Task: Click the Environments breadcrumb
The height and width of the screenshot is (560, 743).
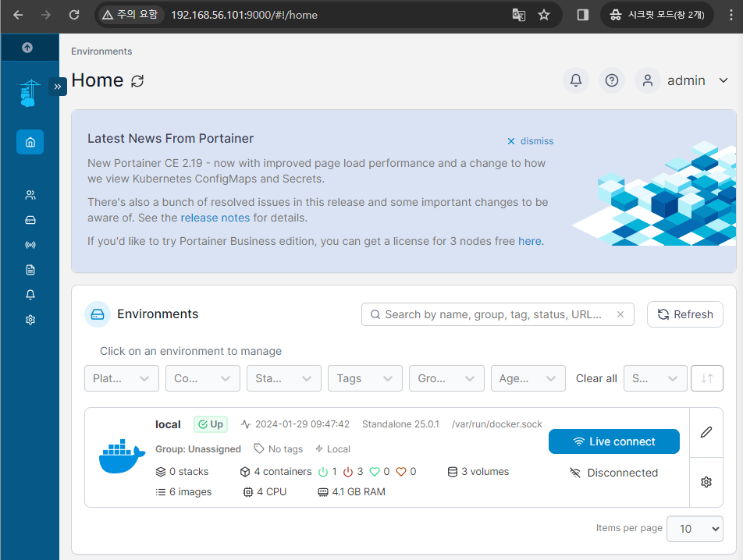Action: (x=102, y=51)
